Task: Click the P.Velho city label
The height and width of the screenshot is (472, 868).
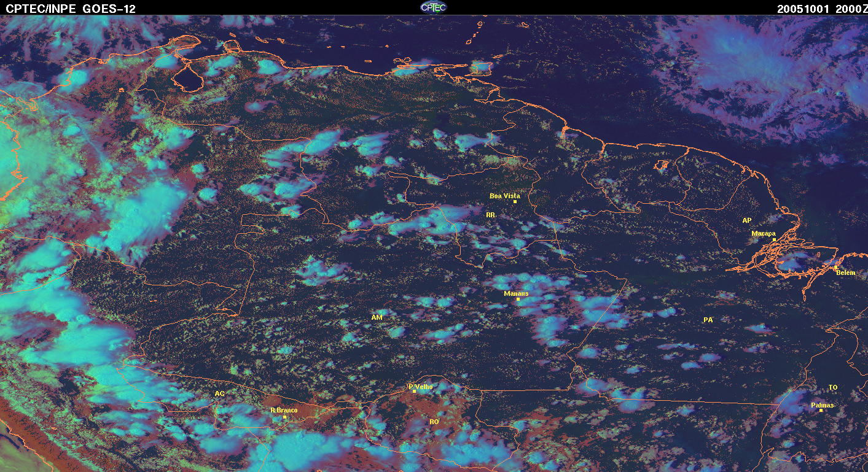Action: [x=421, y=387]
